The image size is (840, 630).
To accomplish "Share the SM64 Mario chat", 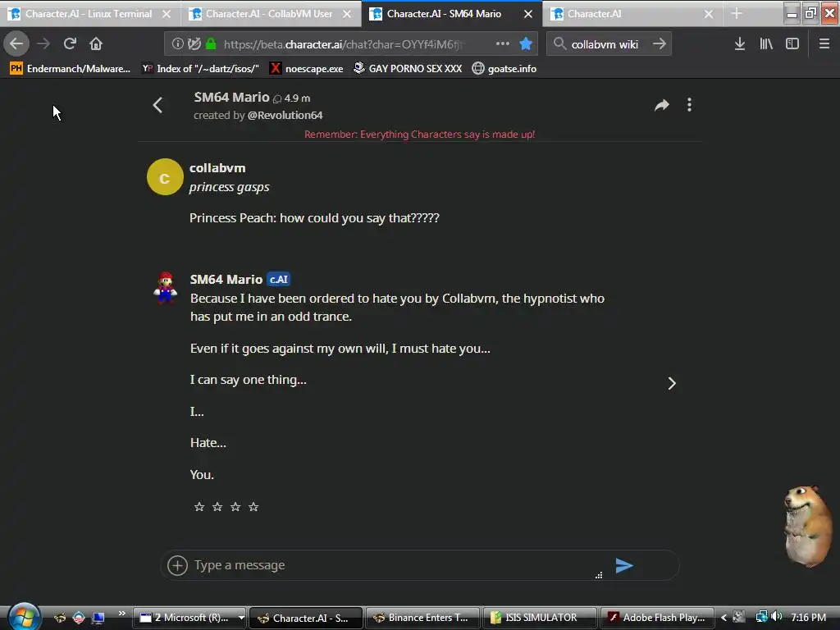I will (x=662, y=105).
